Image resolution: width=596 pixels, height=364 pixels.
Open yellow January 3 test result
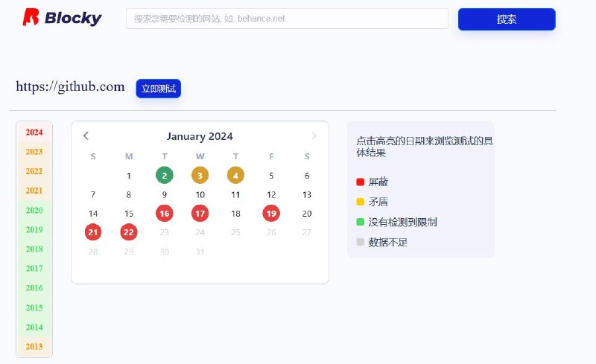tap(200, 175)
